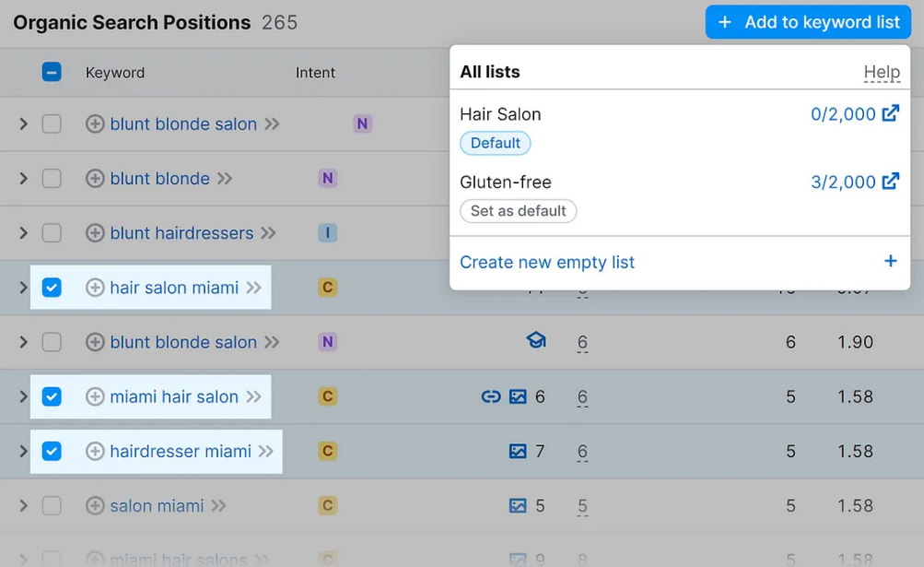Click the double-chevron icon after hairdresser miami

tap(266, 452)
